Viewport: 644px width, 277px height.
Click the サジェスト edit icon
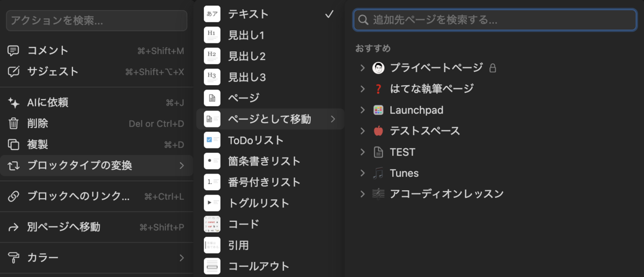click(13, 72)
